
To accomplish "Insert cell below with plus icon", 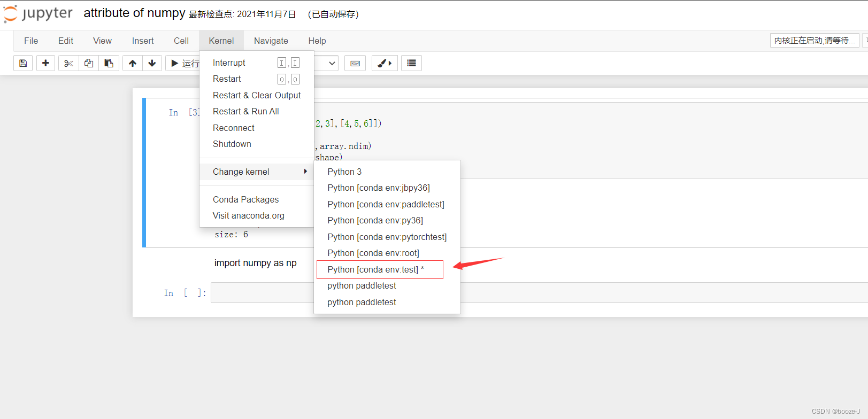I will click(45, 63).
